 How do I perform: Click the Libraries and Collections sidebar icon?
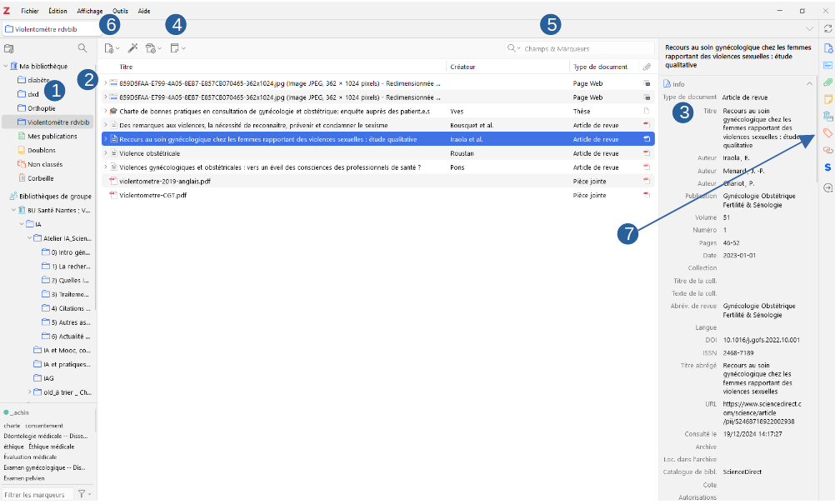tap(827, 116)
